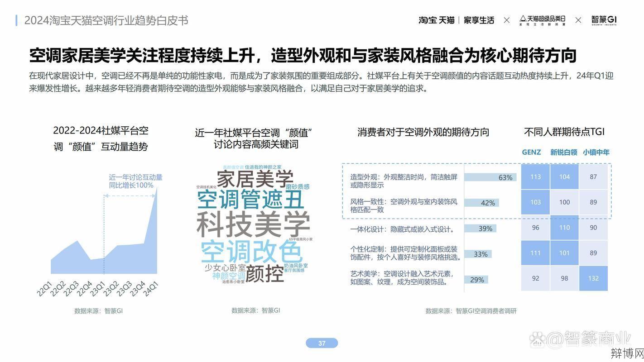This screenshot has height=362, width=644.
Task: Click the TGI cell 87
Action: pyautogui.click(x=593, y=177)
